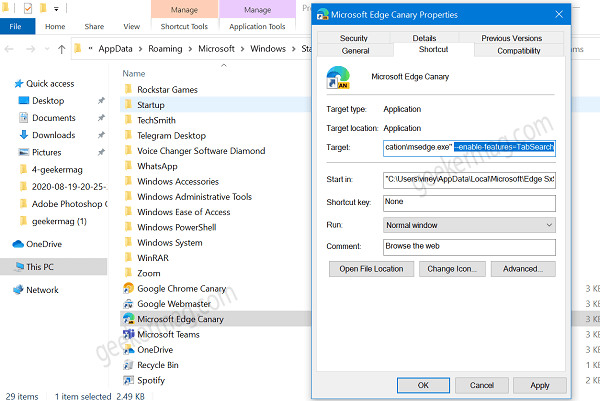This screenshot has width=600, height=401.
Task: Click inside the Start in field
Action: click(x=469, y=180)
